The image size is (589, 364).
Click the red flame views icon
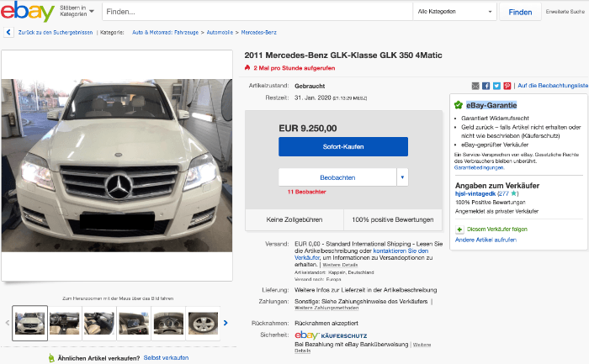pyautogui.click(x=247, y=68)
